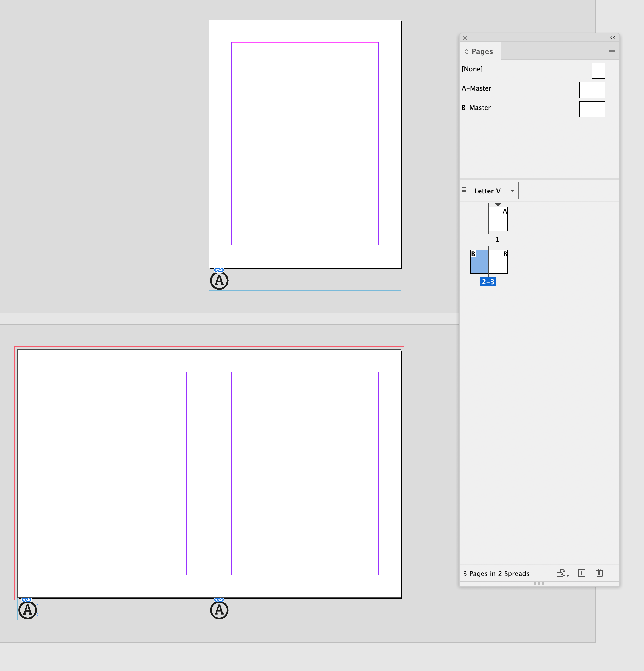This screenshot has width=644, height=671.
Task: Click the circled A on page two
Action: [x=27, y=610]
